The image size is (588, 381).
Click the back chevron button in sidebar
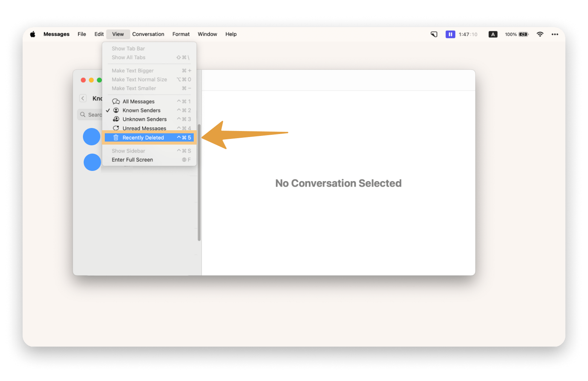pos(83,98)
